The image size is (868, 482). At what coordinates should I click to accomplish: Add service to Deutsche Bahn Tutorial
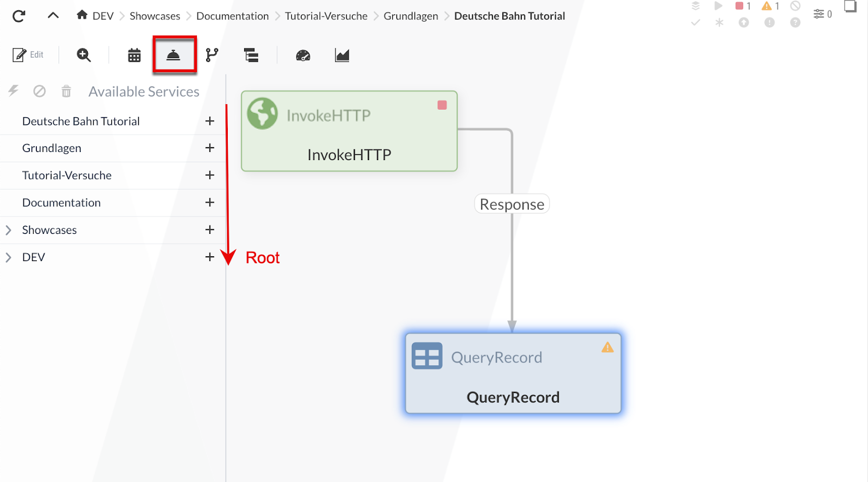coord(210,121)
